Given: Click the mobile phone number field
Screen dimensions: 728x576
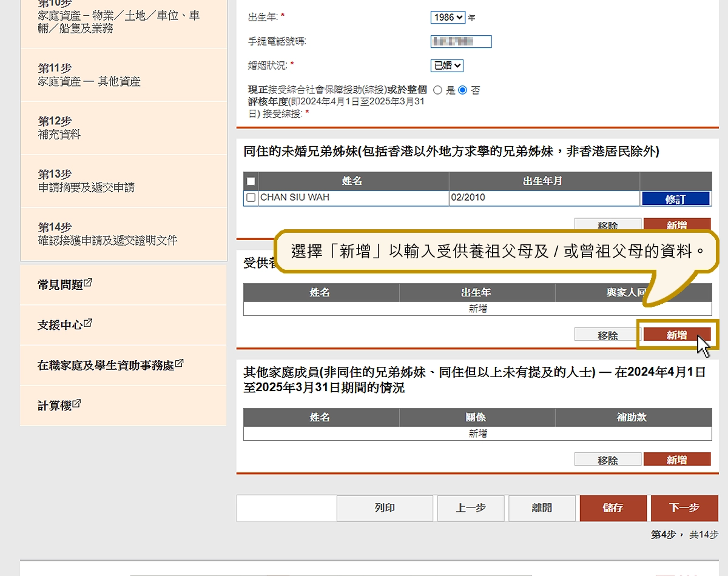Looking at the screenshot, I should pos(461,41).
